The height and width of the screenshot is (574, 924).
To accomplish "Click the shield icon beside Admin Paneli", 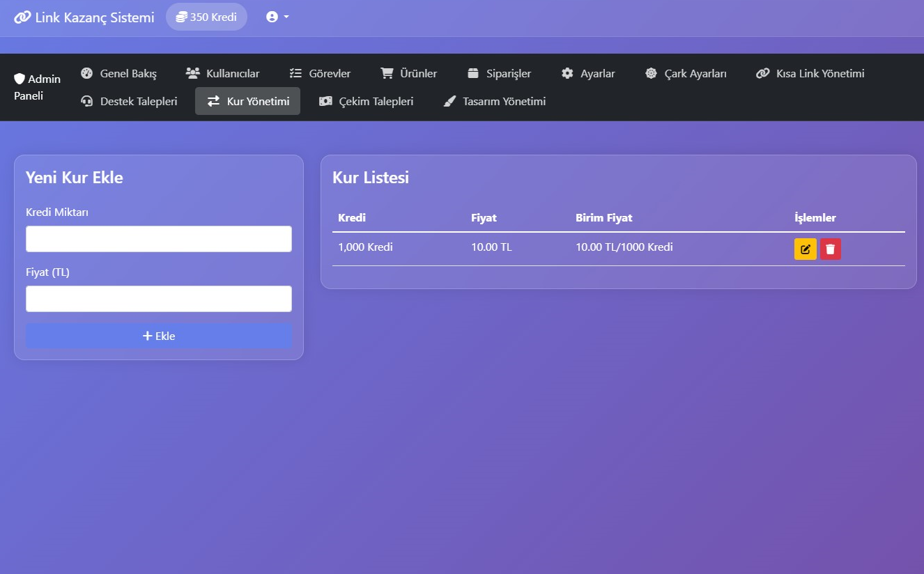I will click(20, 79).
